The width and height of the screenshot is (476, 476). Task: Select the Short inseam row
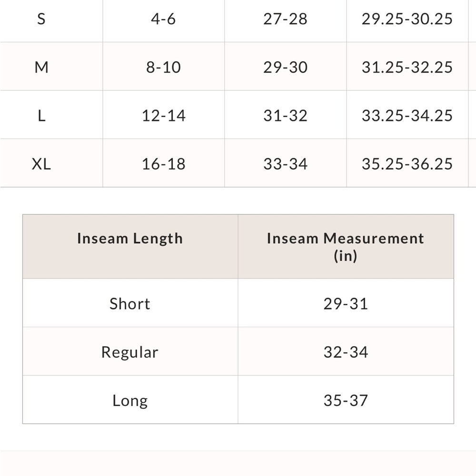[238, 303]
